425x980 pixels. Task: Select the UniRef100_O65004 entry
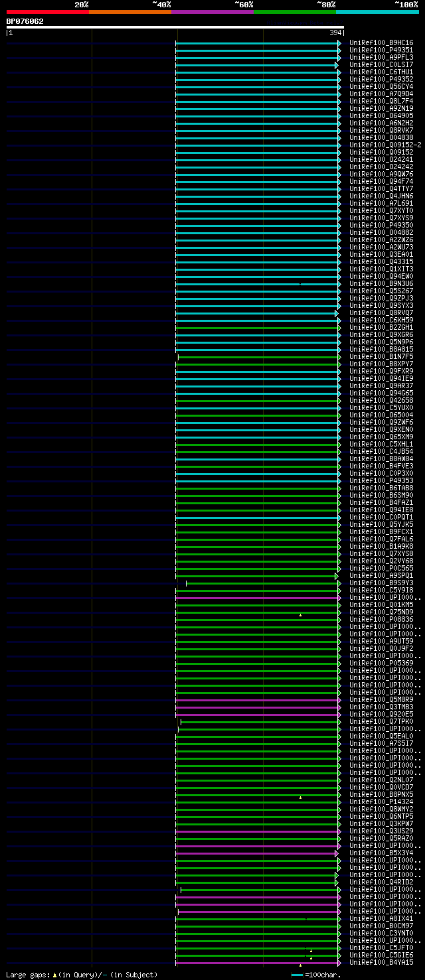(381, 415)
